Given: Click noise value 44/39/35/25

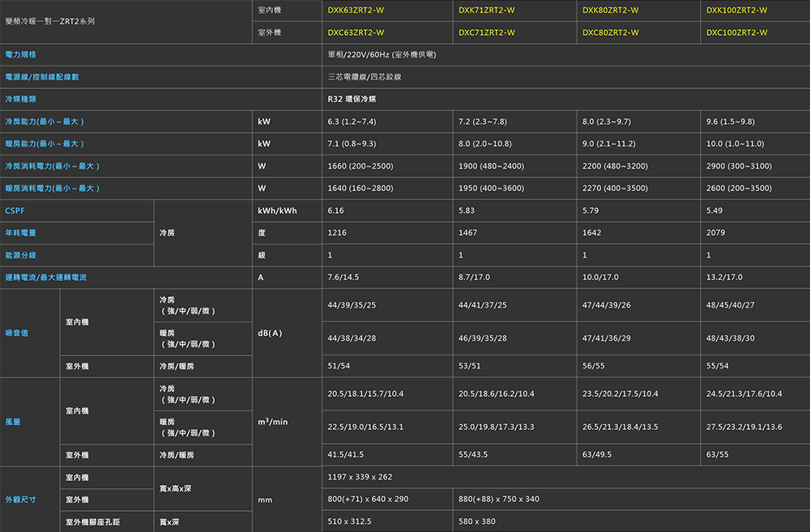Looking at the screenshot, I should pos(352,305).
